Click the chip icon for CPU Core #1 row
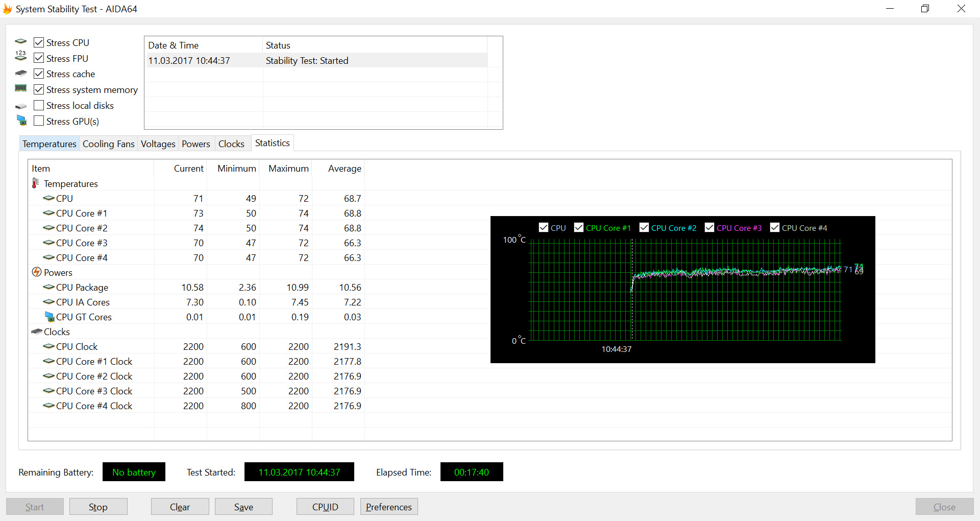Screen dimensions: 980x521 48,213
